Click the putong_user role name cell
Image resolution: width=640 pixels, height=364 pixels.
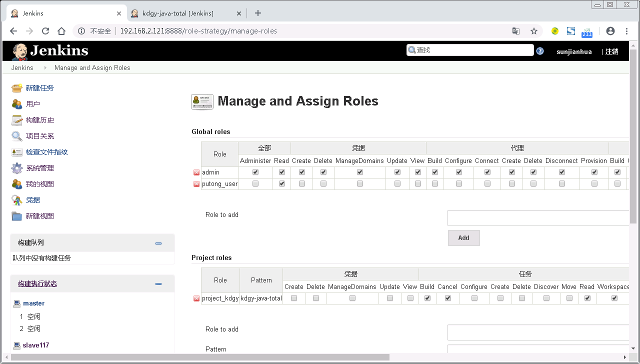click(219, 184)
